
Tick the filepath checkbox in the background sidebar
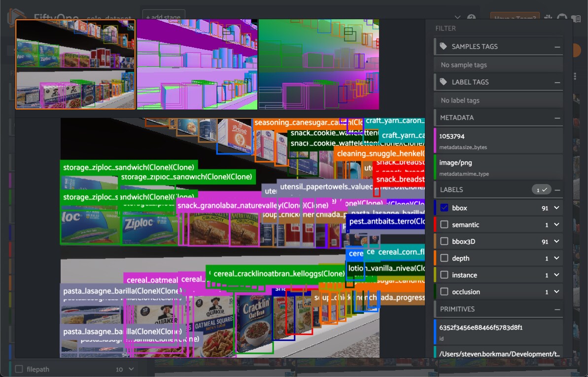[x=19, y=369]
